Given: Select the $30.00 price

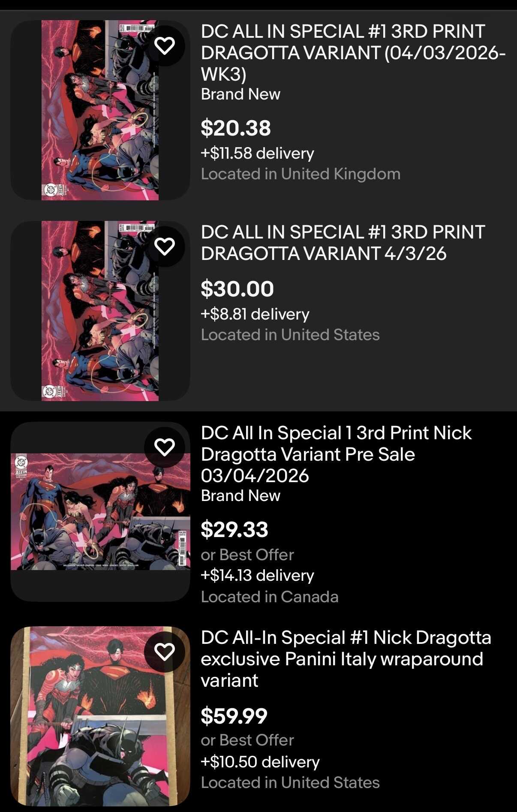Looking at the screenshot, I should (x=237, y=289).
